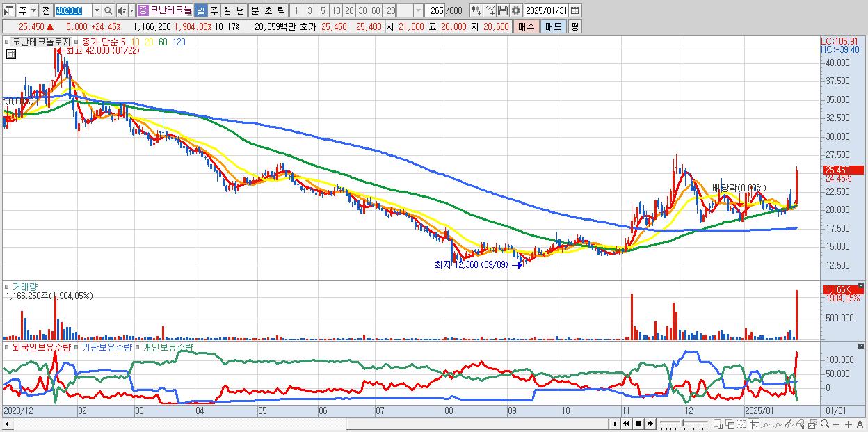Select the 년 yearly period toggle

(x=240, y=10)
